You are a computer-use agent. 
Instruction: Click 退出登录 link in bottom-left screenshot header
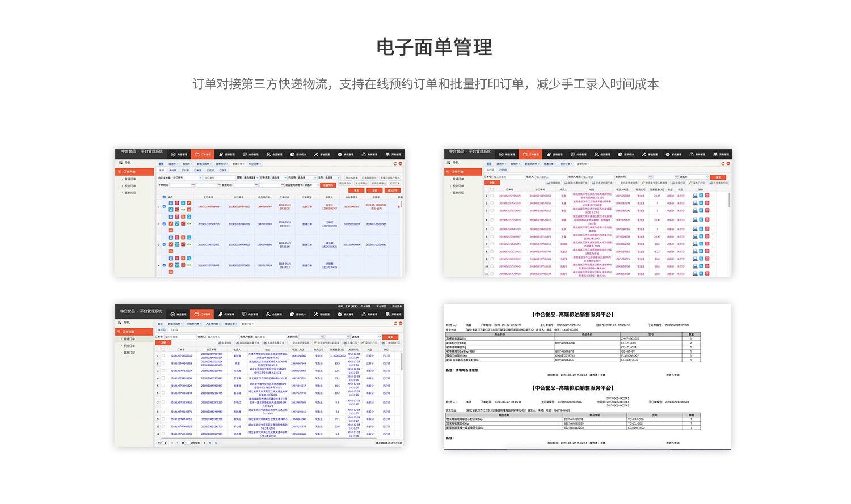pos(397,306)
